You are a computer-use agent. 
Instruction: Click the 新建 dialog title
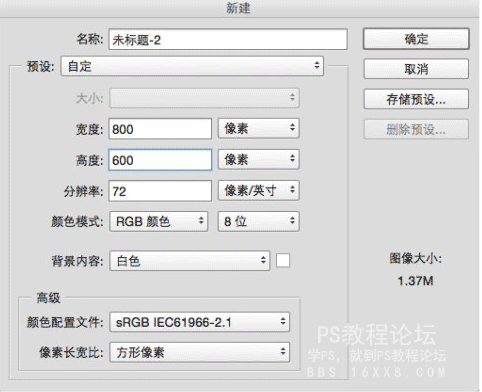[238, 8]
